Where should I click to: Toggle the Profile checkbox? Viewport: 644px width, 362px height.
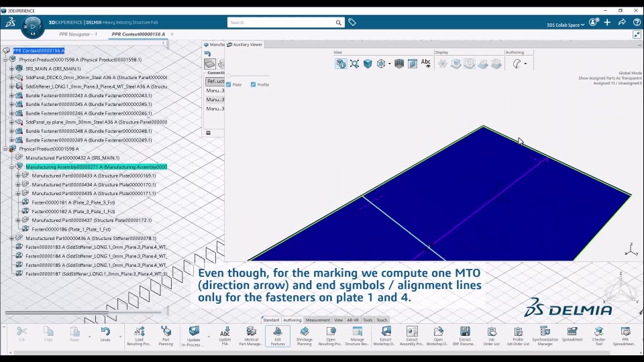253,84
